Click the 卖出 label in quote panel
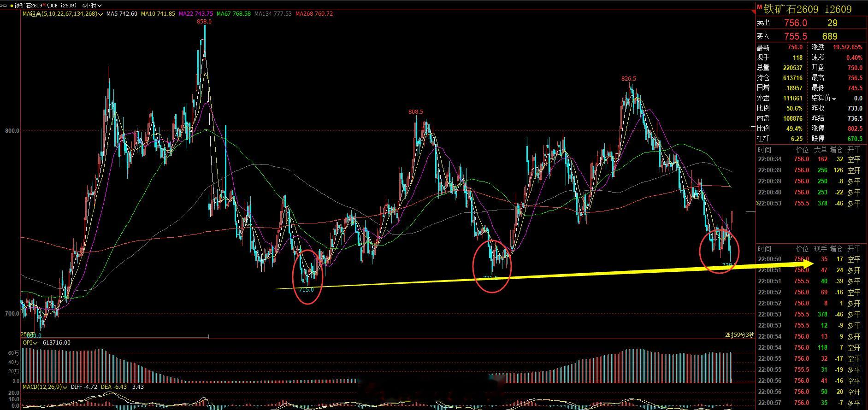This screenshot has width=868, height=410. 763,23
